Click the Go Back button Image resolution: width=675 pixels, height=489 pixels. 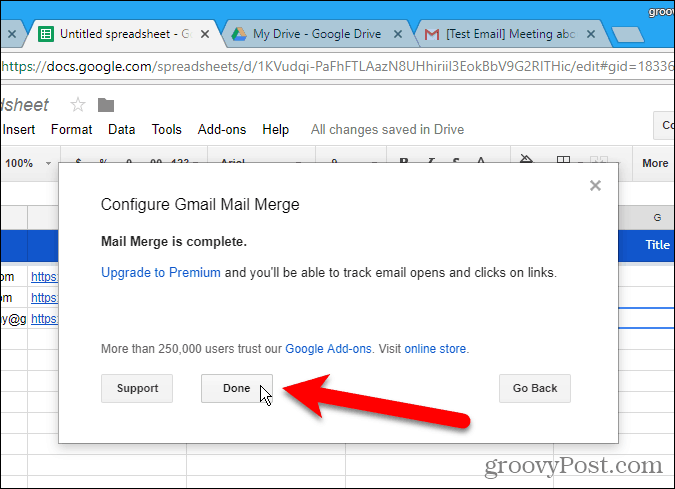(535, 388)
